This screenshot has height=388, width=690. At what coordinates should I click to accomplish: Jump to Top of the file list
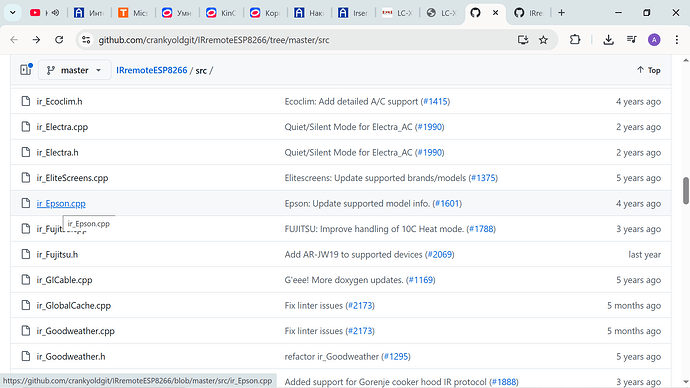649,70
